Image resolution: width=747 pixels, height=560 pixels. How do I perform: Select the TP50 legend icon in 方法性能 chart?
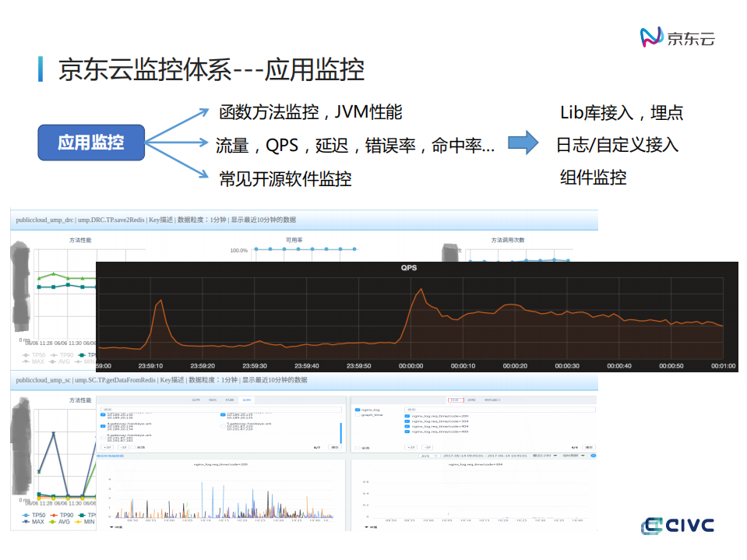point(26,356)
